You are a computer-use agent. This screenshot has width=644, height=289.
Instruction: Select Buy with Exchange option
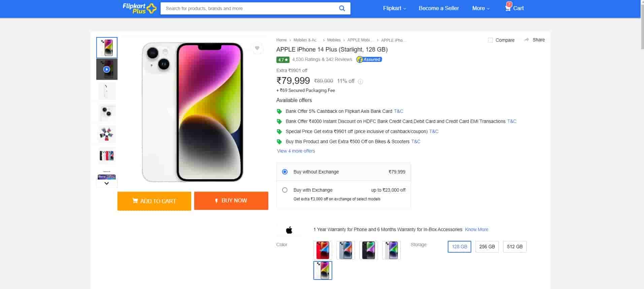285,190
